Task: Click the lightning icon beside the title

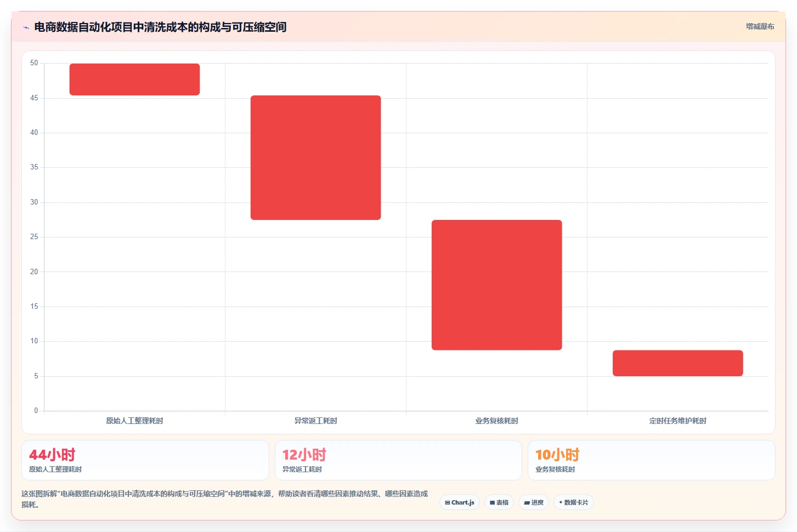Action: click(x=26, y=27)
